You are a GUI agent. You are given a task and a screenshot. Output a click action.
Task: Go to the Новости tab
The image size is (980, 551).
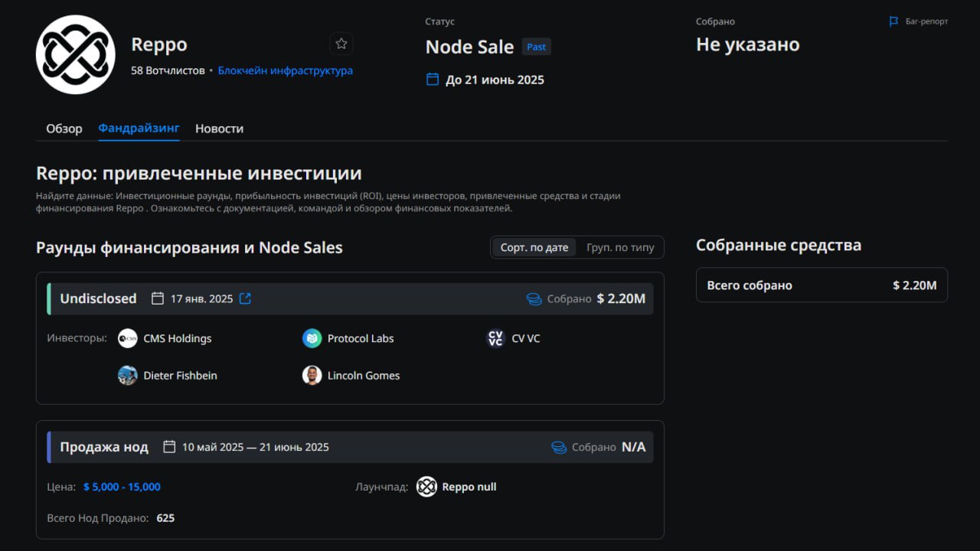pyautogui.click(x=219, y=129)
